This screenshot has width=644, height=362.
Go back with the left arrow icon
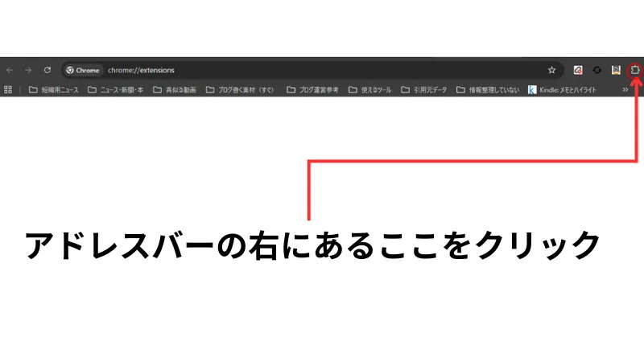tap(10, 70)
